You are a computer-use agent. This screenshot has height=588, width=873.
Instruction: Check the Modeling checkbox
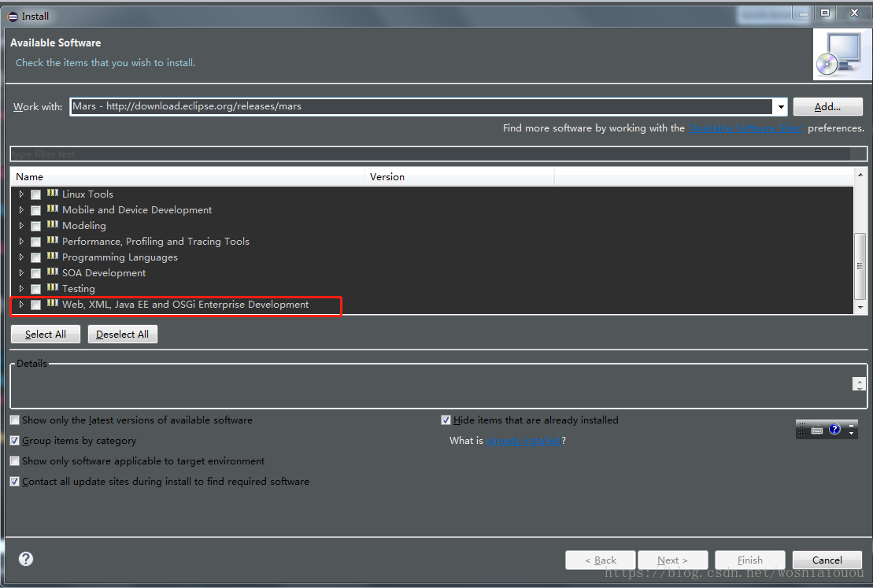(x=35, y=226)
